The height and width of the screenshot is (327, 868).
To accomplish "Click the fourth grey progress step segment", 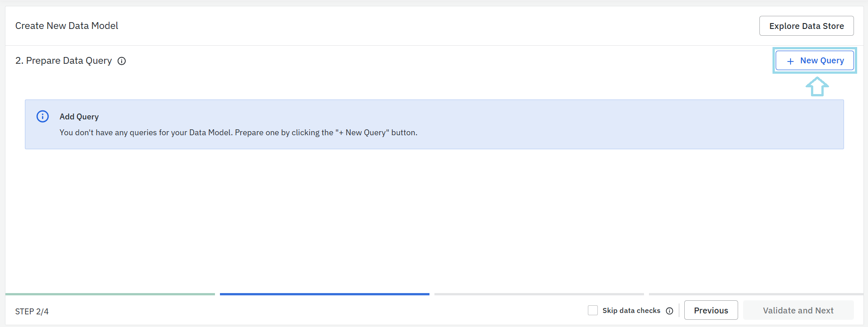I will [755, 294].
